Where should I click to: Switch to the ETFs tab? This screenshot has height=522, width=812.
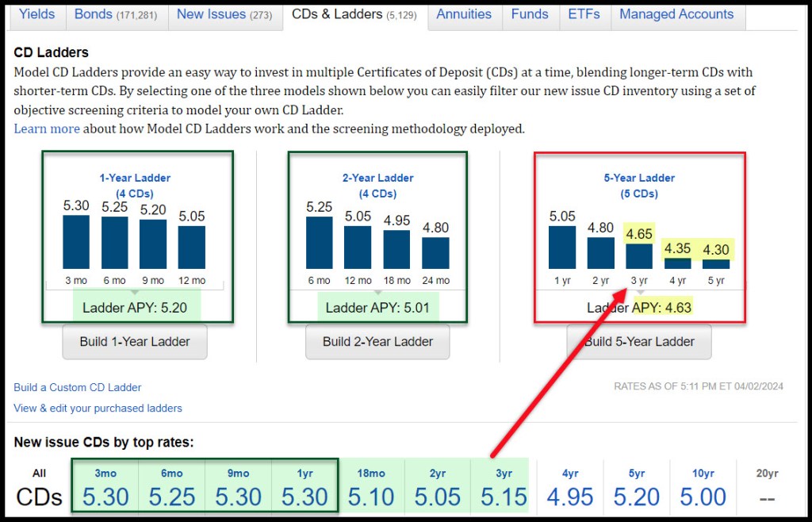click(x=584, y=14)
